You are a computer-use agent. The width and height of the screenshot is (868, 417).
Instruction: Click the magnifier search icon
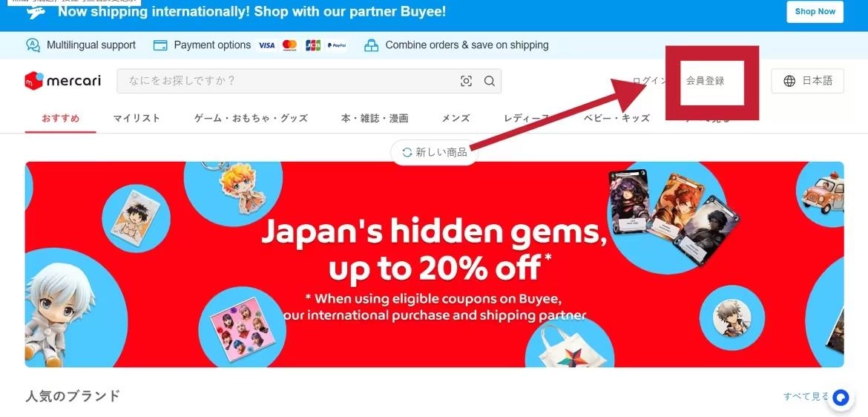point(490,82)
